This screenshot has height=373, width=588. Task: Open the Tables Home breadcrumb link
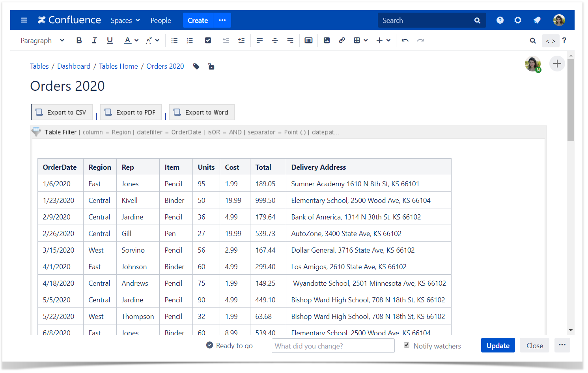pyautogui.click(x=118, y=66)
